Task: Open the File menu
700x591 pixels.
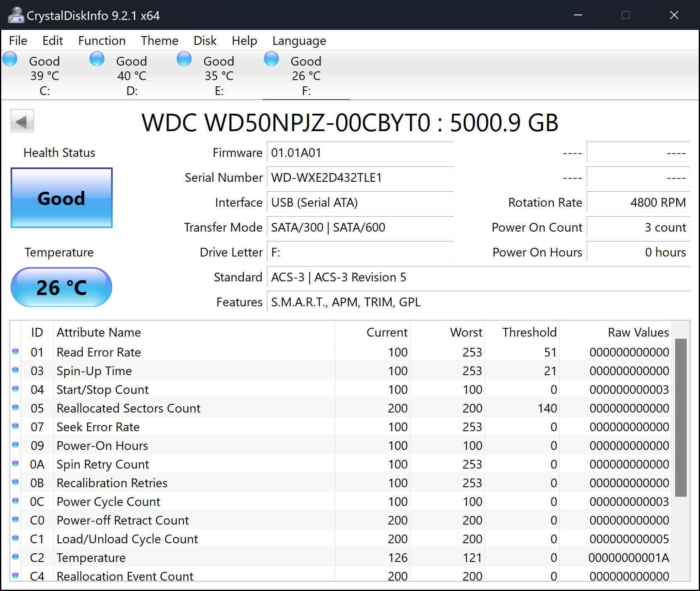Action: pyautogui.click(x=18, y=41)
